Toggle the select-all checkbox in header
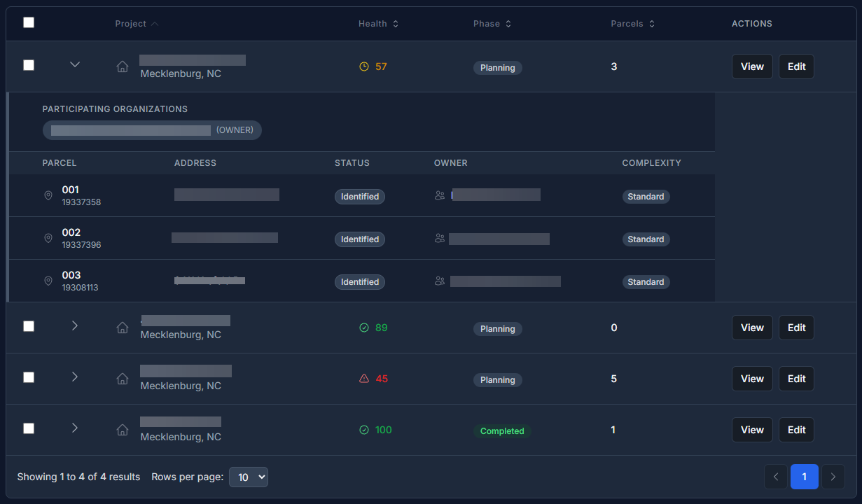 click(29, 22)
